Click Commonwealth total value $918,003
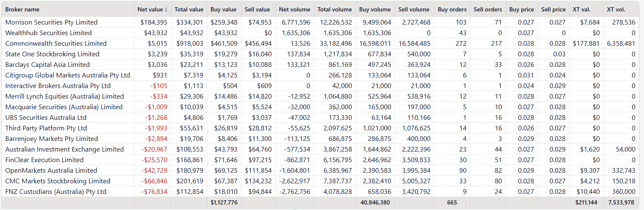This screenshot has height=210, width=644. click(x=190, y=43)
